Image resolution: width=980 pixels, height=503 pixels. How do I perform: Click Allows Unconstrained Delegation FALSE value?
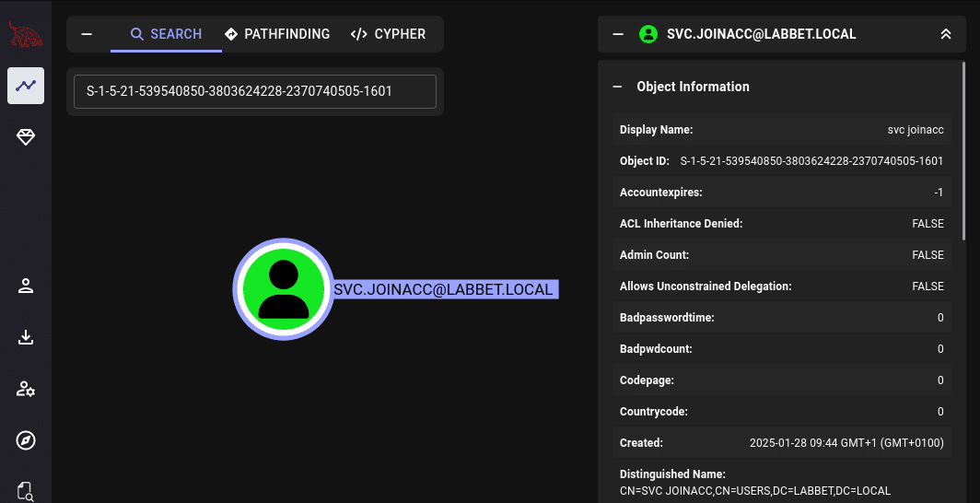click(928, 287)
